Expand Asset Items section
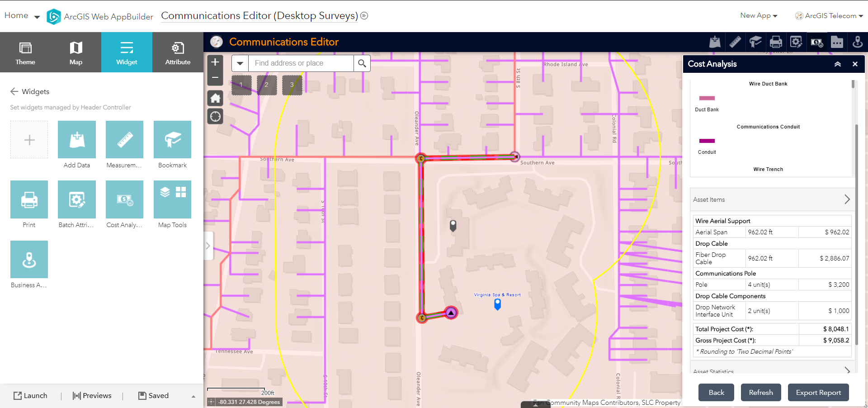The height and width of the screenshot is (408, 868). point(772,199)
